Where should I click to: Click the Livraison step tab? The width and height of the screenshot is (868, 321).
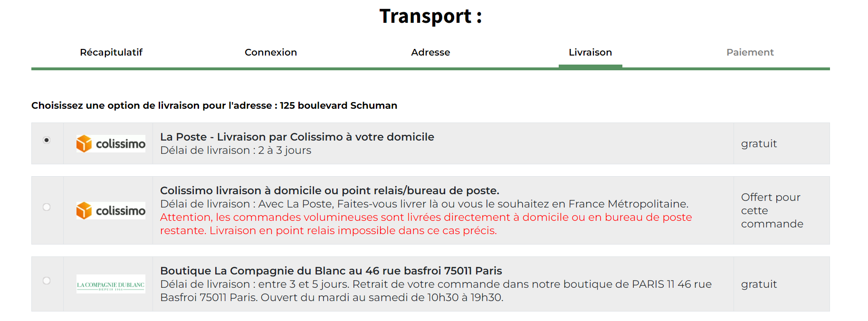[x=590, y=52]
